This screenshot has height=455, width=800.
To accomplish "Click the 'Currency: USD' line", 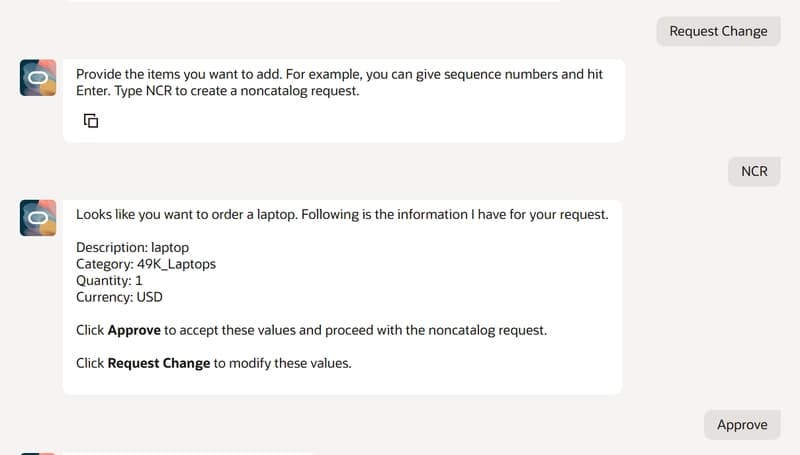I will point(119,297).
